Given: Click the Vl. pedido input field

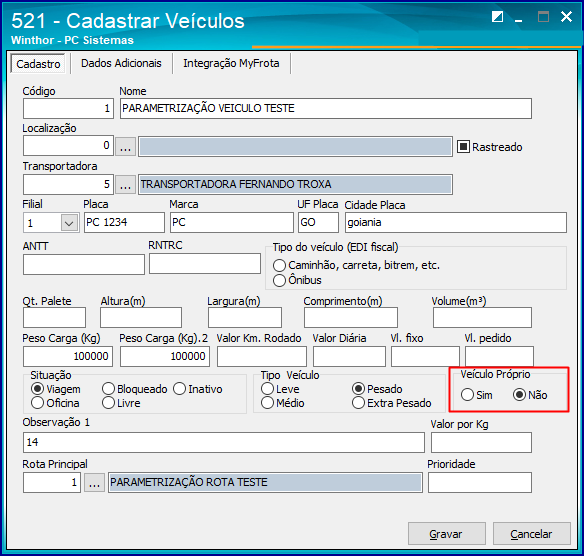Looking at the screenshot, I should [x=499, y=356].
